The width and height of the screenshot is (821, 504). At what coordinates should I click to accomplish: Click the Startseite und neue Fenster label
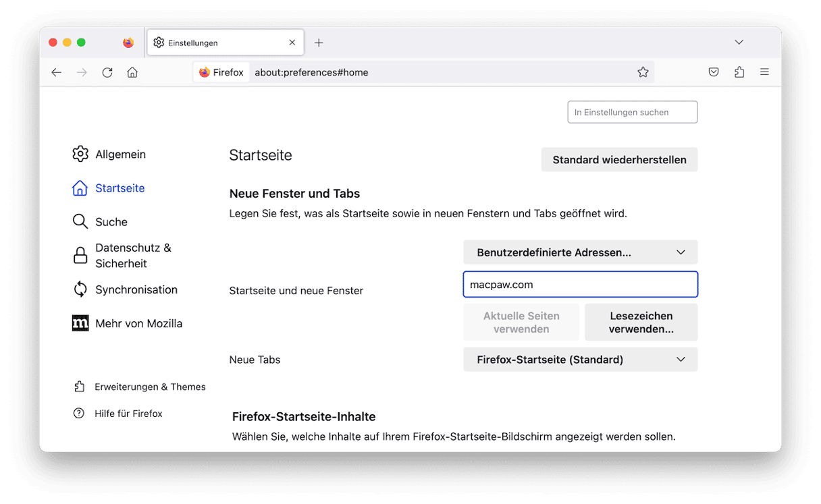coord(296,291)
